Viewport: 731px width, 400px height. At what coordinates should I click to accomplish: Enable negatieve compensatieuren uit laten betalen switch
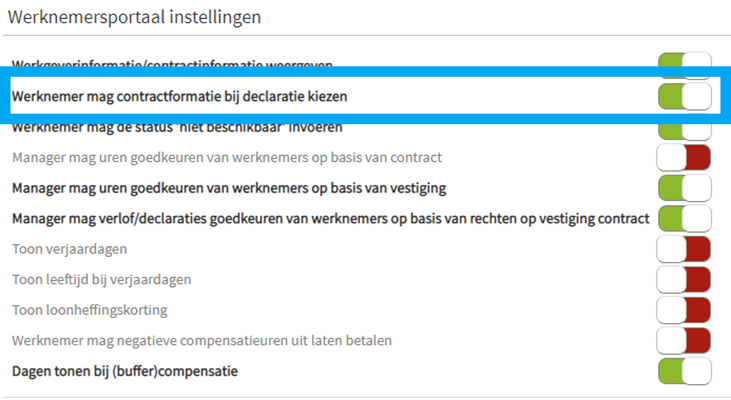pyautogui.click(x=683, y=341)
